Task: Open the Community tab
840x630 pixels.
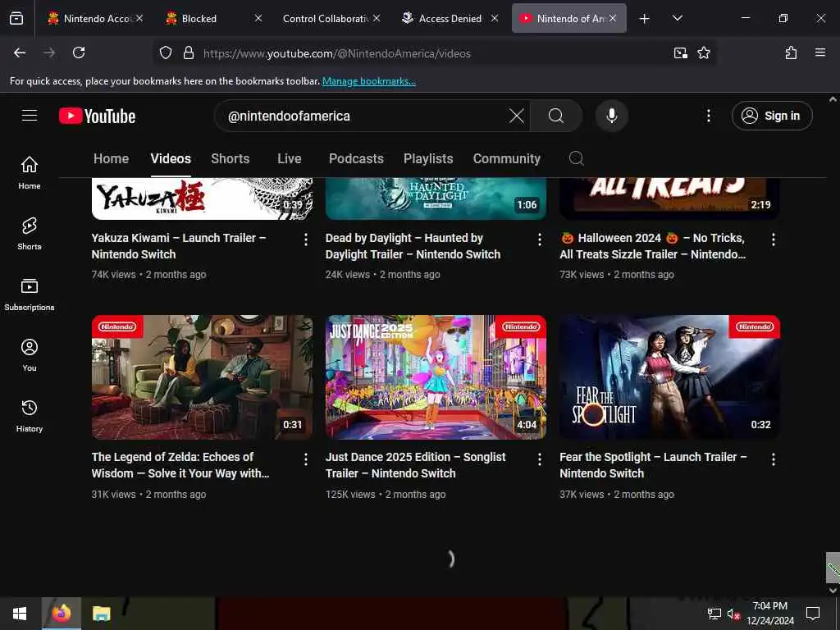Action: click(507, 158)
